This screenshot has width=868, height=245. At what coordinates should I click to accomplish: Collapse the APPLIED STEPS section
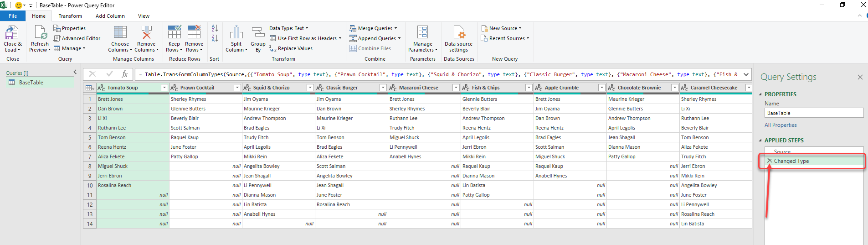click(x=760, y=141)
